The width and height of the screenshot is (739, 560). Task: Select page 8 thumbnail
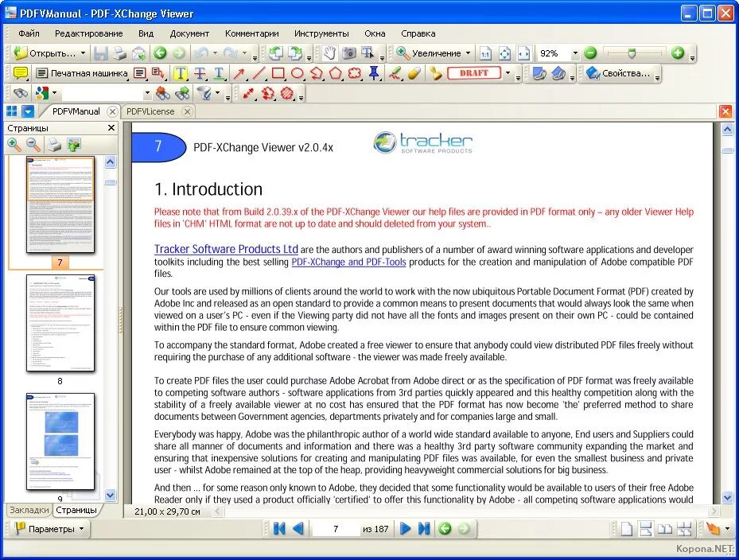pos(60,324)
